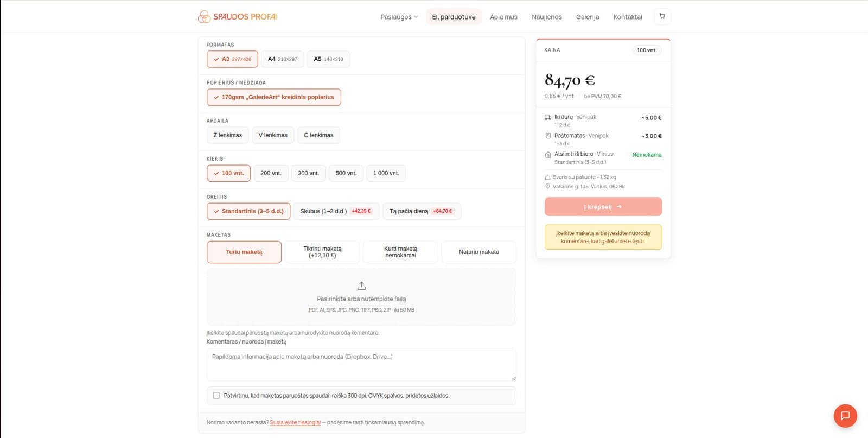Choose Z lenkimas finishing

[228, 135]
